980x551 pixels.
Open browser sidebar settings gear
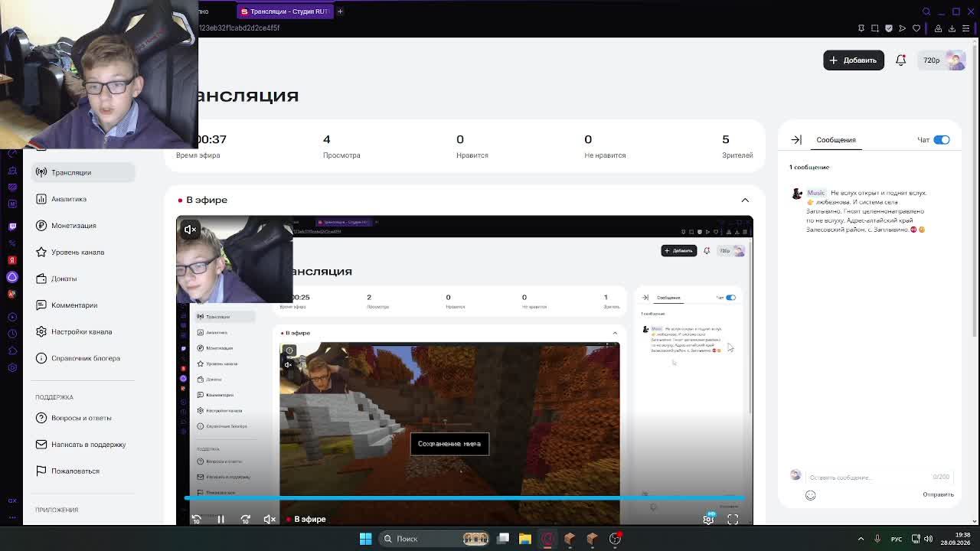(x=12, y=367)
